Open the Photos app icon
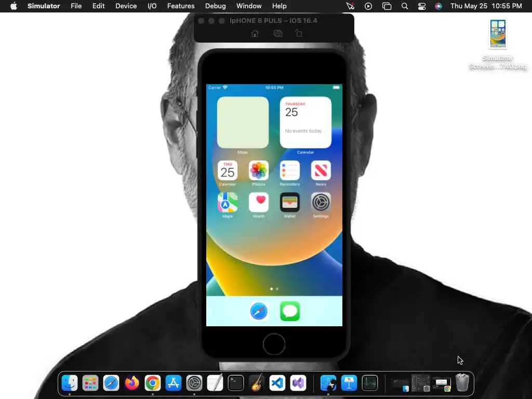The image size is (532, 399). 259,170
